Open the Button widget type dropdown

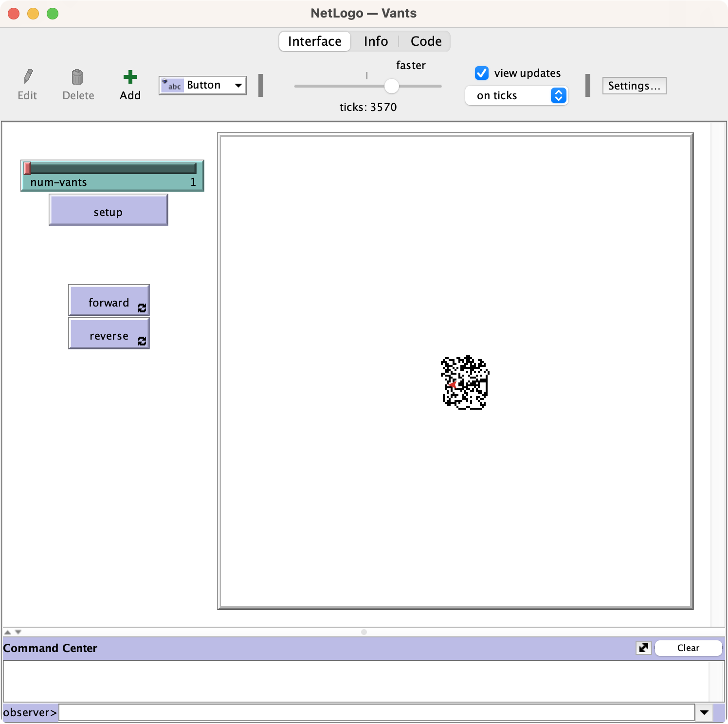(202, 86)
